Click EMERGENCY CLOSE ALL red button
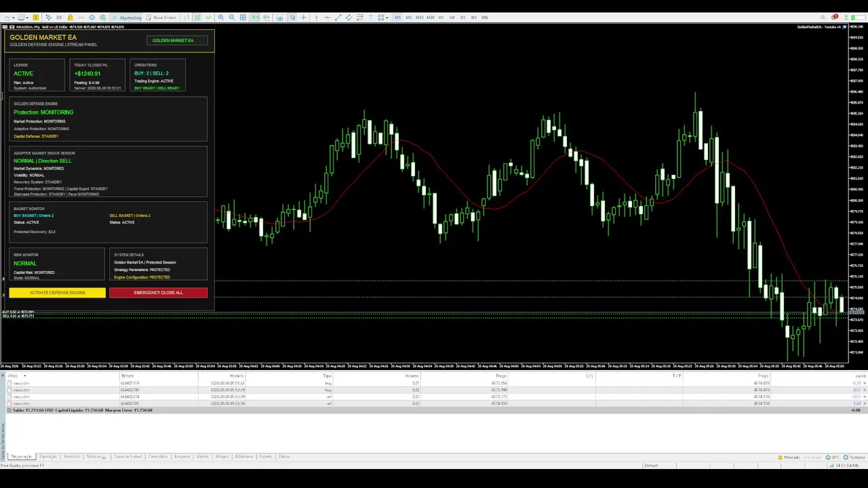Screen dimensions: 868x488 click(158, 293)
